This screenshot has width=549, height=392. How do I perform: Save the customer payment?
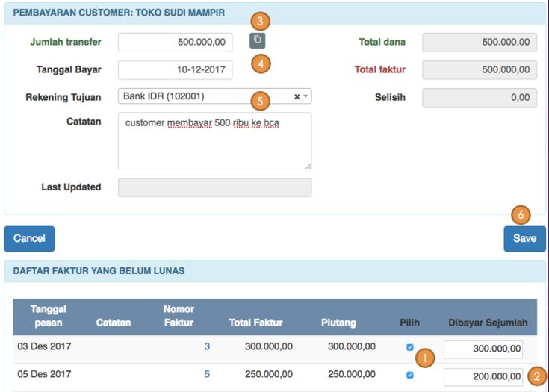[524, 239]
